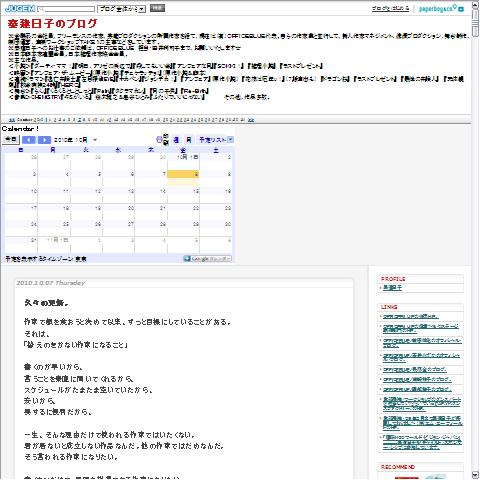Click the page scrollbar up arrow

point(475,5)
